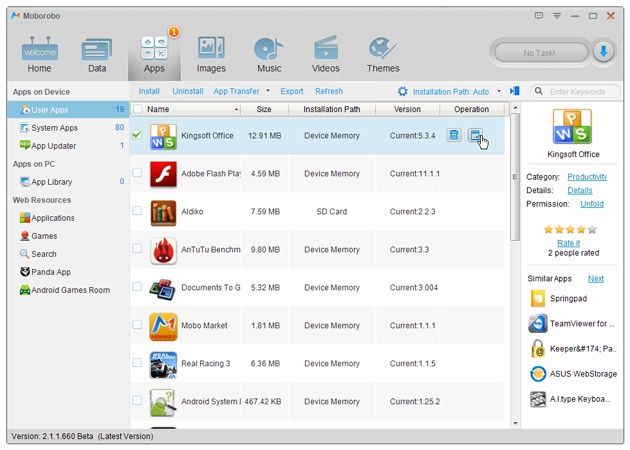Click the Mobo Market app icon

(x=163, y=326)
